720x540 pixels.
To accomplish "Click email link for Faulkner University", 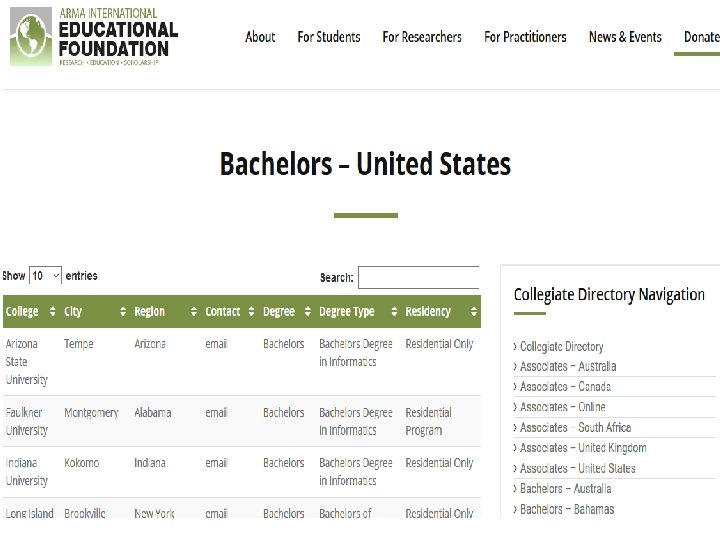I will (216, 413).
